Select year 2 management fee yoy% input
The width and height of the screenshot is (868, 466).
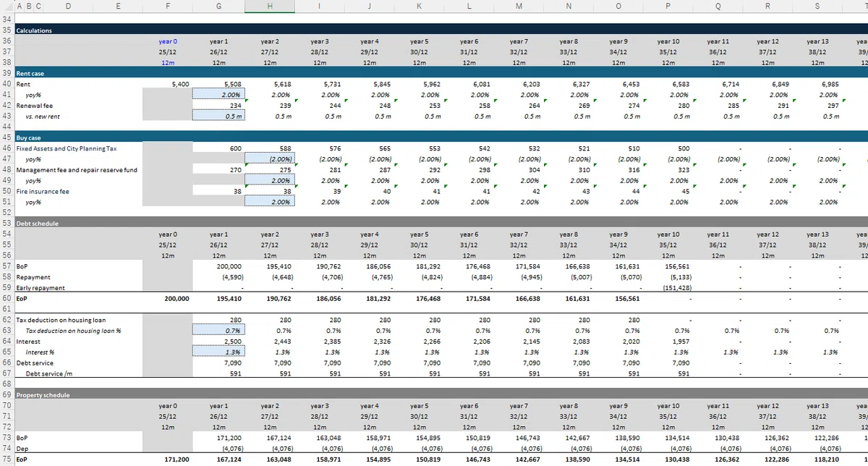click(x=270, y=180)
